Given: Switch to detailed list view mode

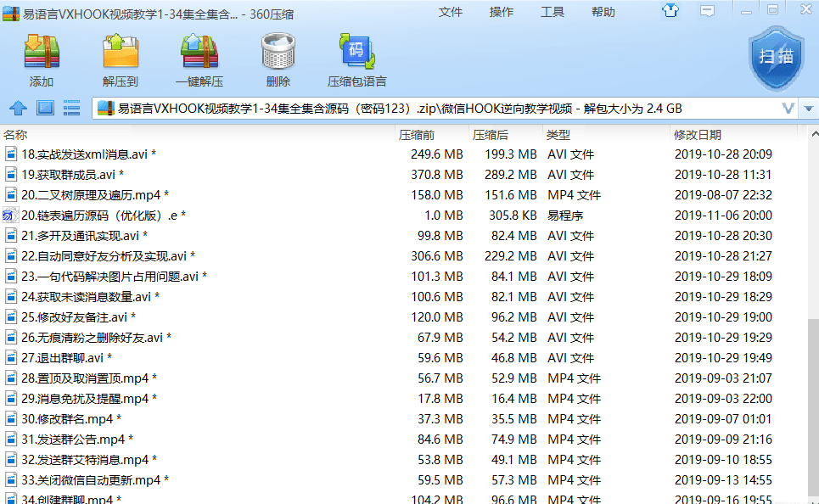Looking at the screenshot, I should click(x=72, y=109).
